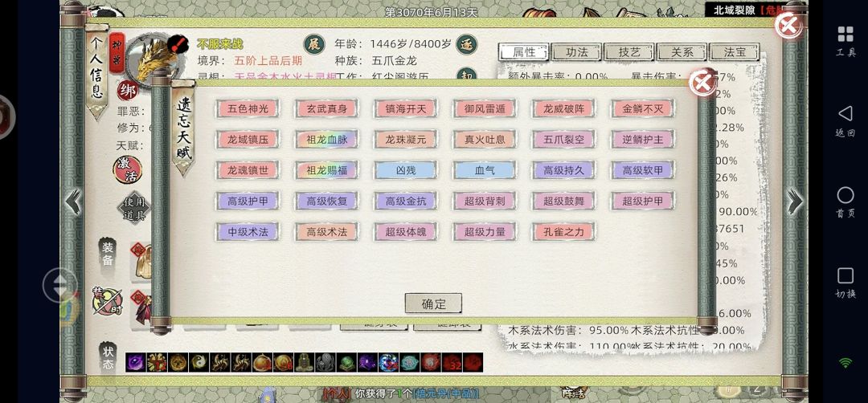The width and height of the screenshot is (868, 403).
Task: Select the 镇海开天 talent
Action: pyautogui.click(x=405, y=108)
